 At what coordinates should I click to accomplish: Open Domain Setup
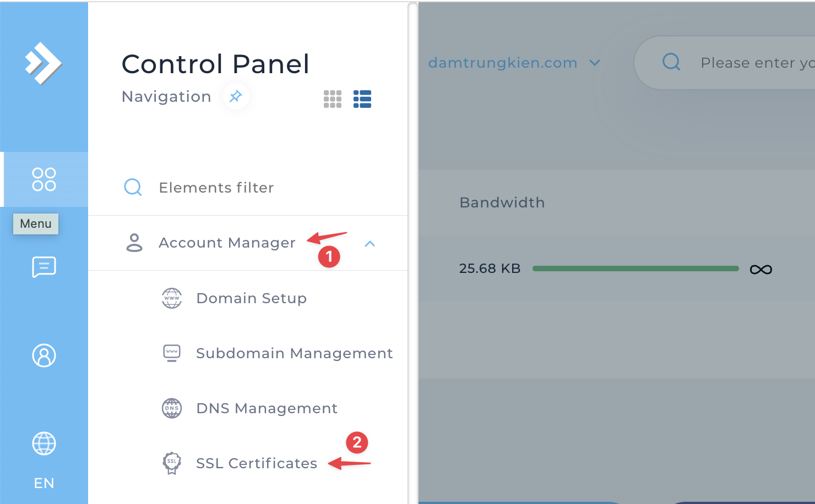251,298
